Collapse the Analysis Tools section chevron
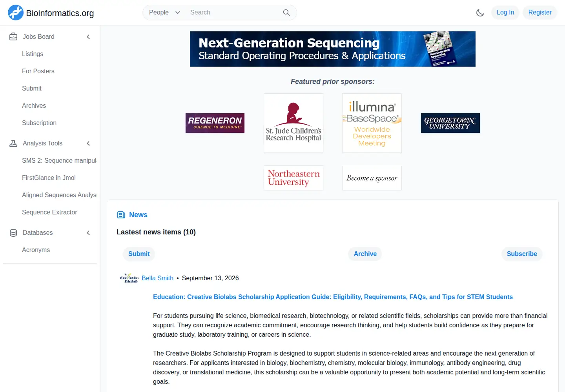The height and width of the screenshot is (392, 565). click(88, 143)
